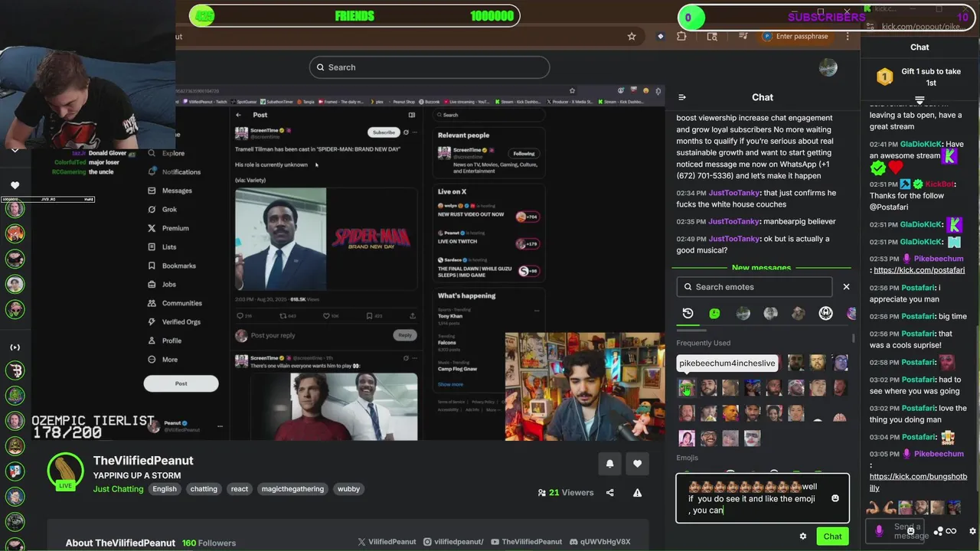
Task: Open the chat settings gear beside Chat button
Action: [x=802, y=536]
